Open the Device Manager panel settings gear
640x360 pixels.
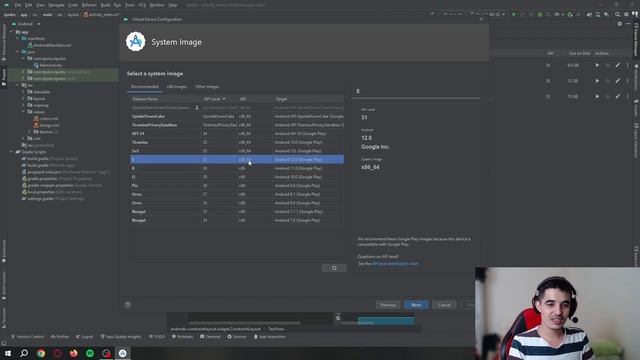pyautogui.click(x=620, y=24)
